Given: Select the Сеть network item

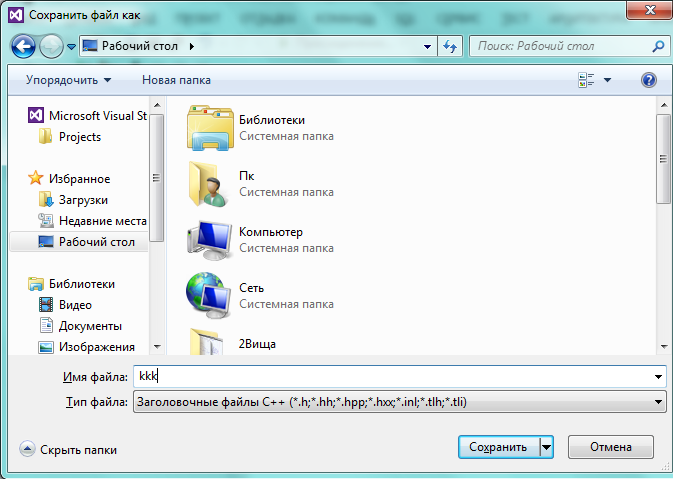Looking at the screenshot, I should click(x=208, y=295).
